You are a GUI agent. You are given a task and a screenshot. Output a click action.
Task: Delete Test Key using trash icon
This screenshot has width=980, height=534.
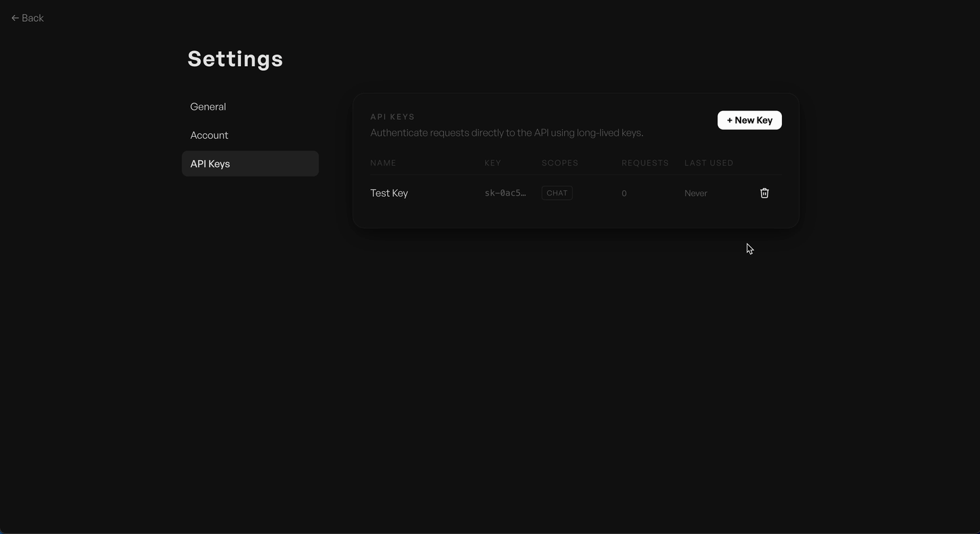click(x=764, y=193)
